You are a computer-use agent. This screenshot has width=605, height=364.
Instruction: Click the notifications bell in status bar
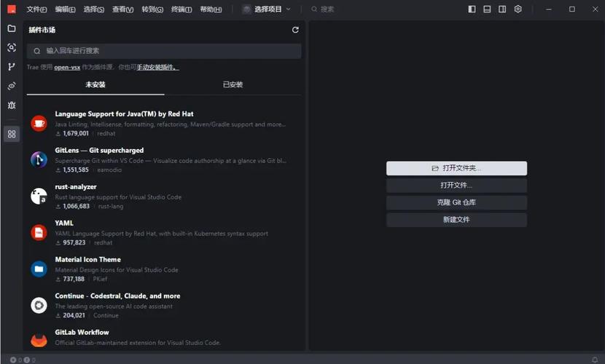click(595, 360)
